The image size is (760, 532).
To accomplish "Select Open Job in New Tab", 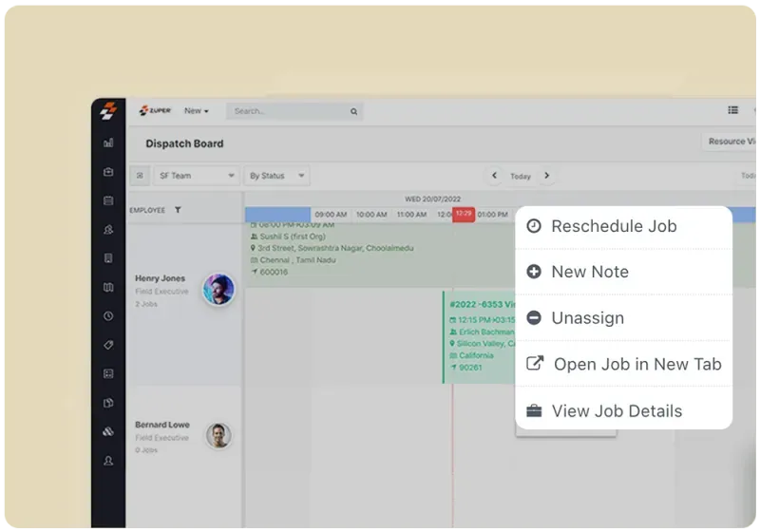I will (636, 364).
